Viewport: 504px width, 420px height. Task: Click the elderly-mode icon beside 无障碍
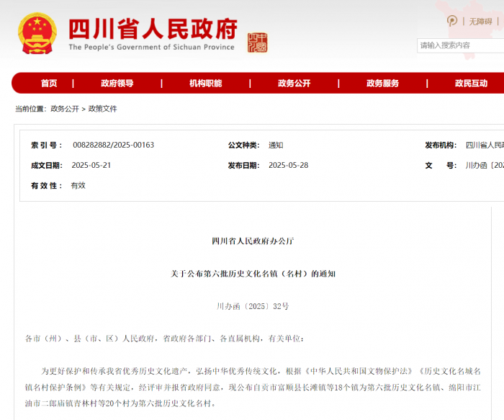pos(452,21)
